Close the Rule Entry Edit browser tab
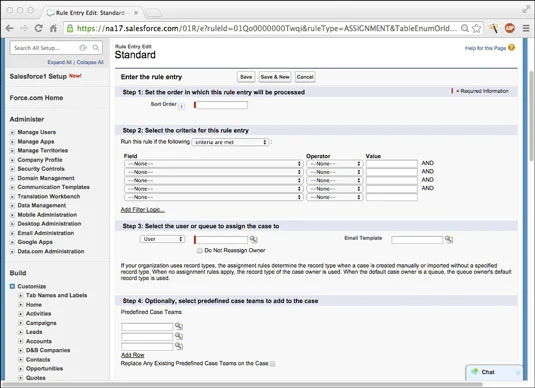The width and height of the screenshot is (535, 388). coord(136,13)
